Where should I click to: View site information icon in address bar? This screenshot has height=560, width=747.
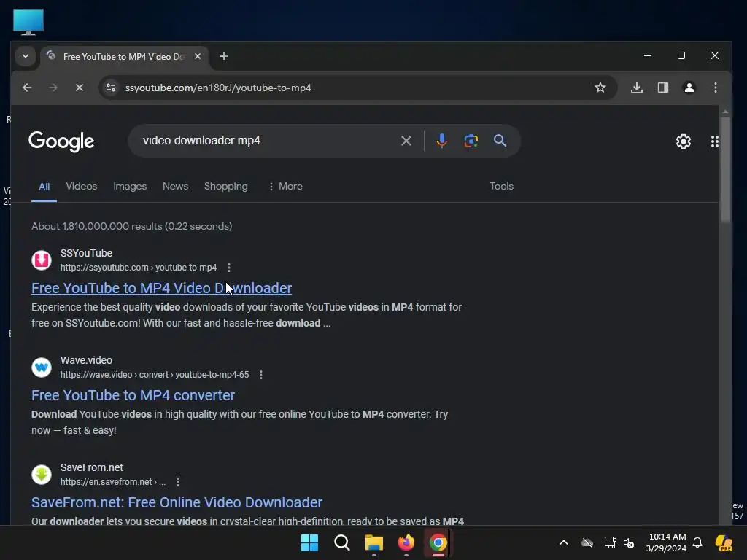111,87
